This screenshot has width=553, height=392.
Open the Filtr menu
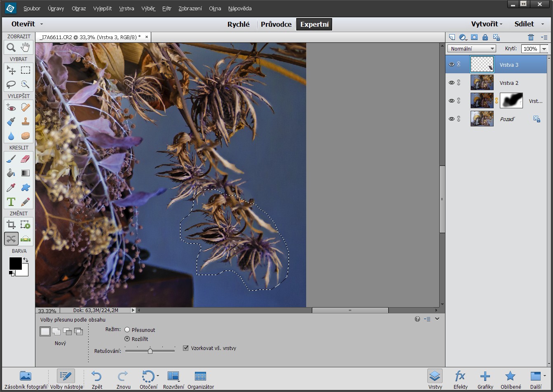click(166, 8)
